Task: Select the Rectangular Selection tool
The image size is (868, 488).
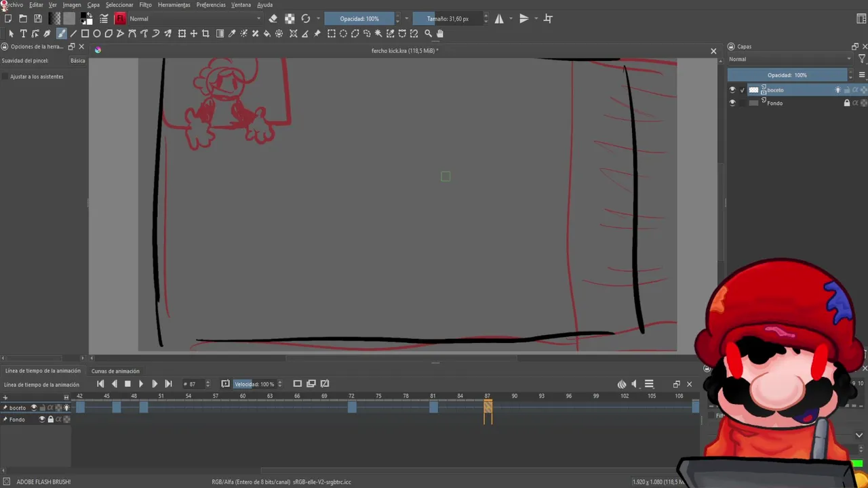Action: [332, 33]
